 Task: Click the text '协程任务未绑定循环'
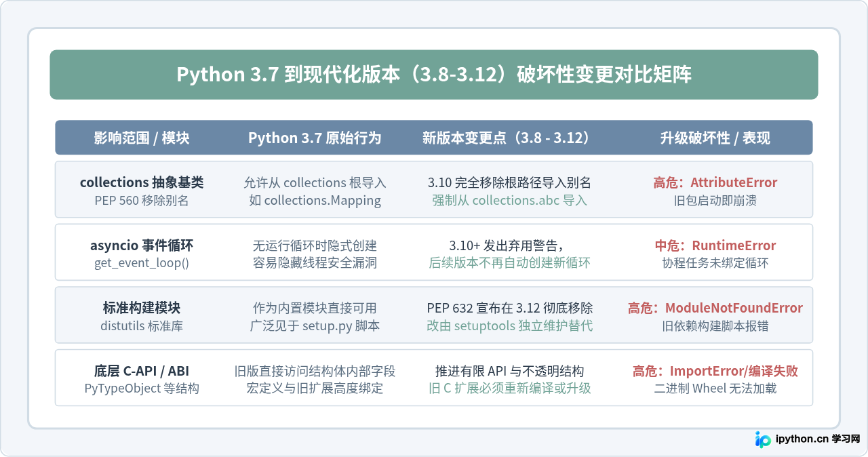(715, 263)
